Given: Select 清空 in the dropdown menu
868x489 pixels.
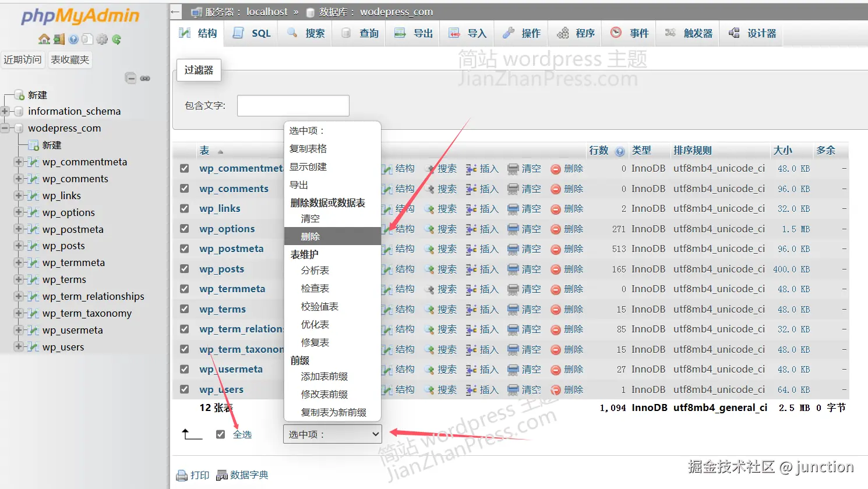Looking at the screenshot, I should (x=333, y=219).
